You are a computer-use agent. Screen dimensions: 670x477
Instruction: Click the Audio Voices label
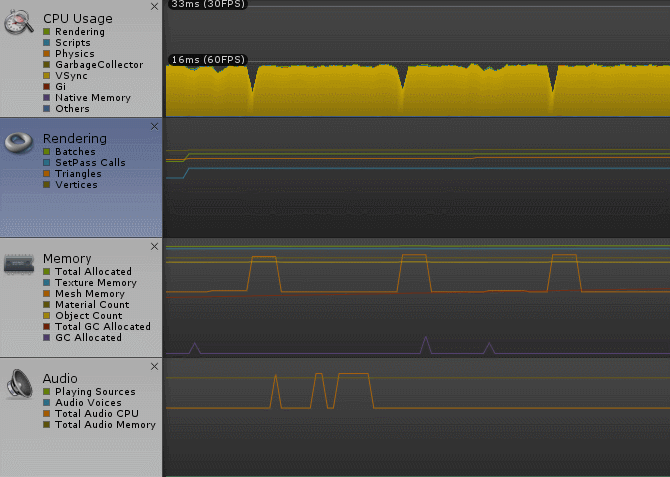(88, 403)
